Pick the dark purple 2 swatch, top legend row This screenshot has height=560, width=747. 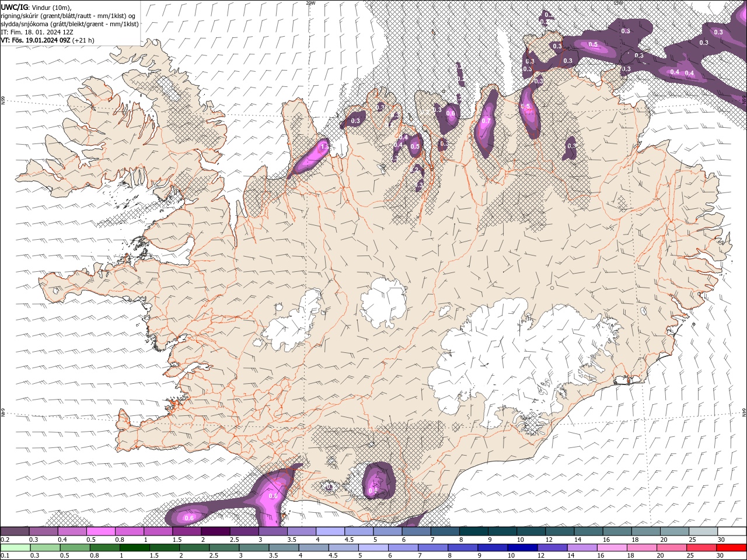click(x=215, y=531)
